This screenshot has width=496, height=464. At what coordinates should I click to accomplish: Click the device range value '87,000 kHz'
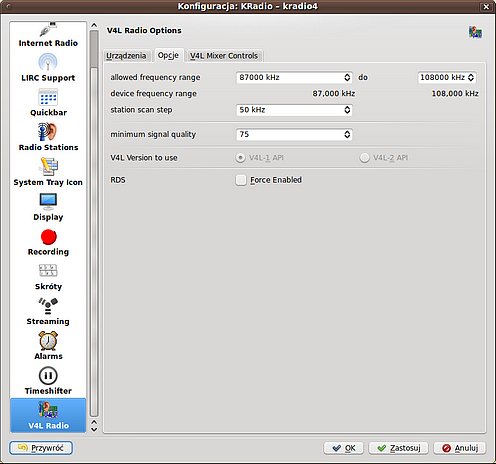tap(334, 94)
